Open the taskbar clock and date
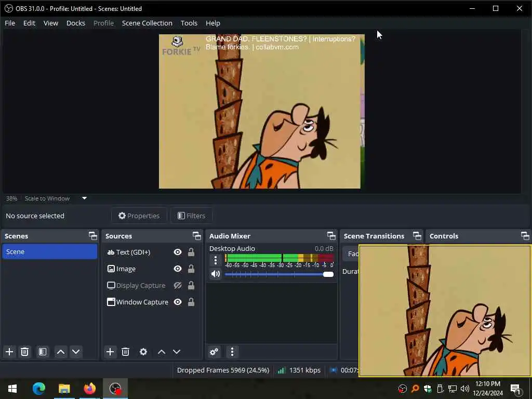The image size is (532, 399). tap(488, 389)
